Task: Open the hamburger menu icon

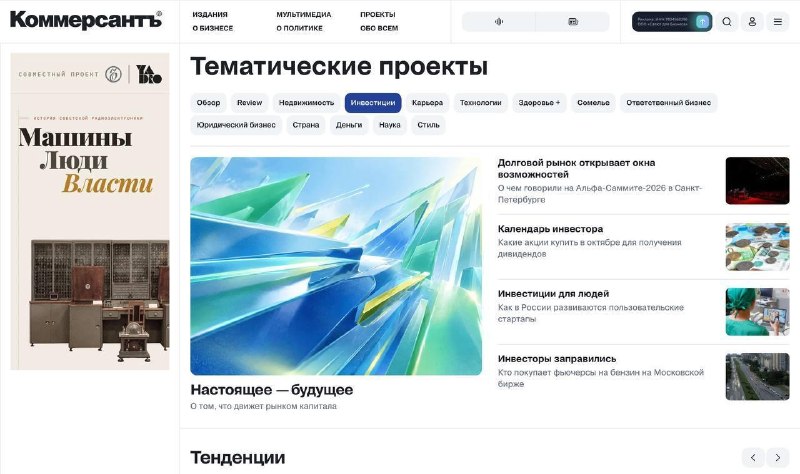Action: (x=778, y=21)
